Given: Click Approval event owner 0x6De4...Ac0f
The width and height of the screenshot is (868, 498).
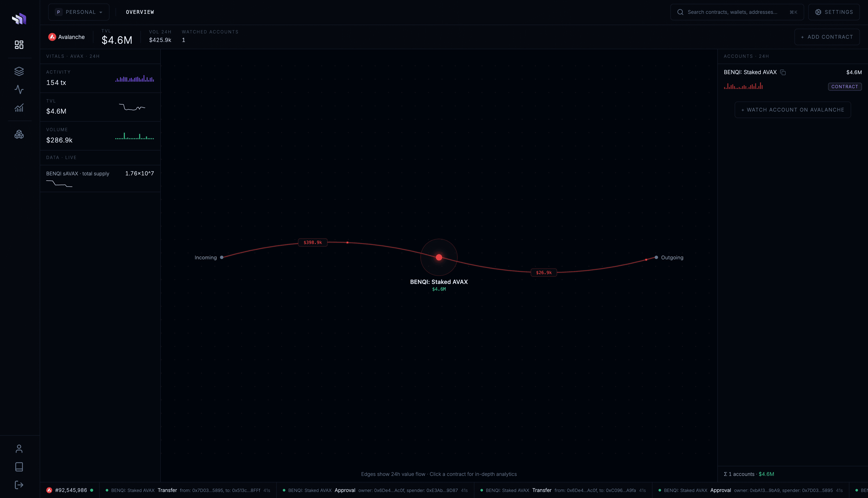Looking at the screenshot, I should click(x=375, y=490).
